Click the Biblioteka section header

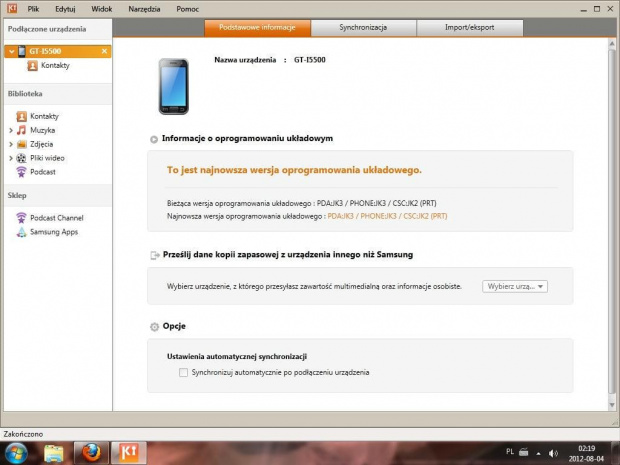click(x=25, y=94)
